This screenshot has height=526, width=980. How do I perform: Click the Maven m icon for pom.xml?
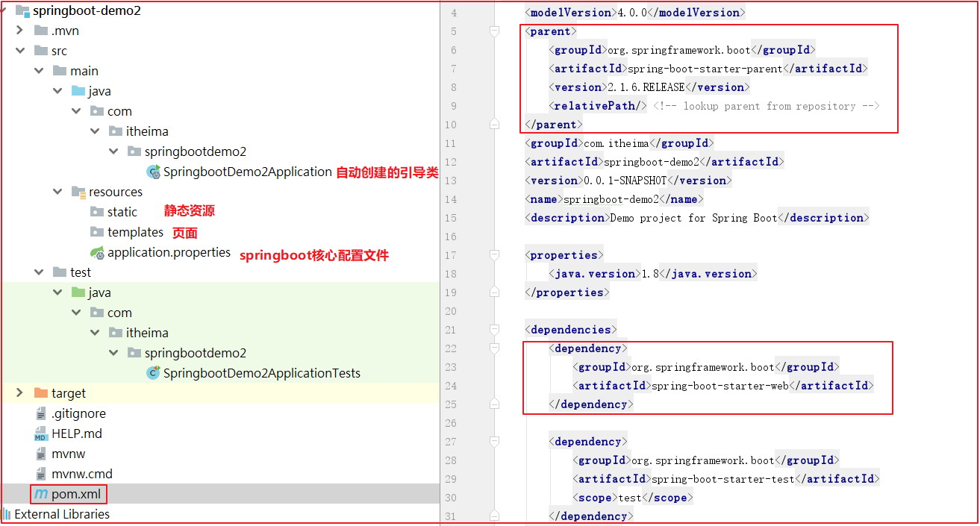(x=41, y=494)
